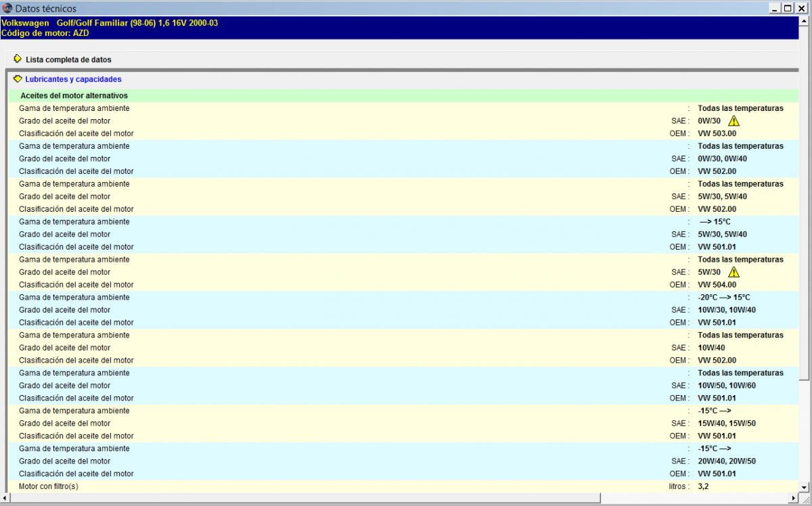This screenshot has width=812, height=506.
Task: Click the warning triangle next to 0W/30 grade
Action: point(734,120)
